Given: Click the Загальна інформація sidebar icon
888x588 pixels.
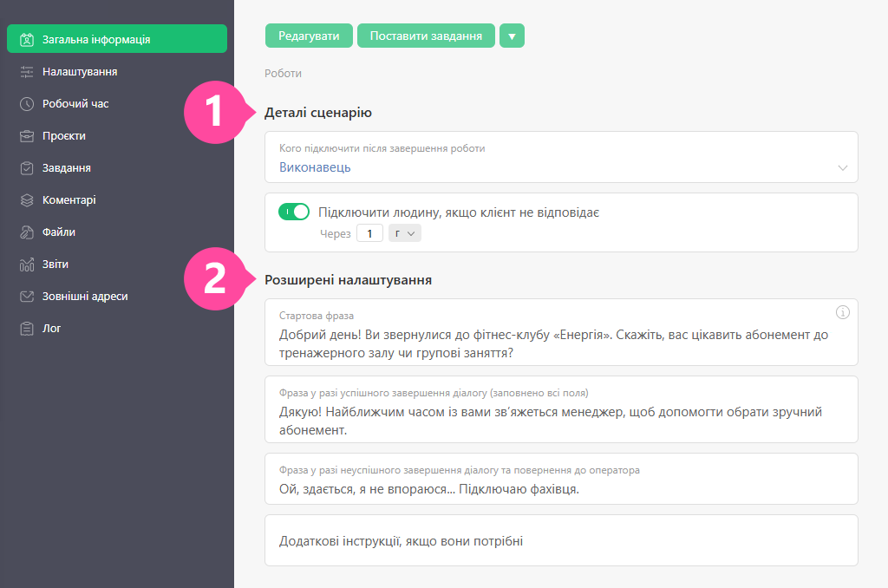Looking at the screenshot, I should 27,39.
